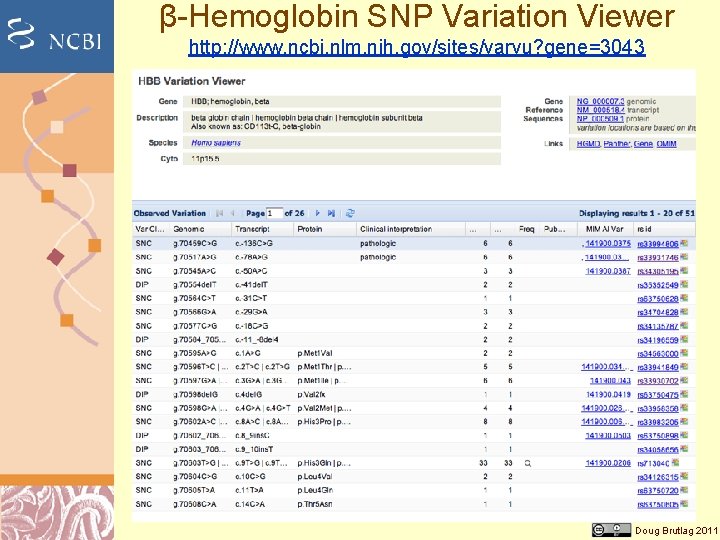
Task: Sort by the Pub... column header
Action: coord(558,229)
